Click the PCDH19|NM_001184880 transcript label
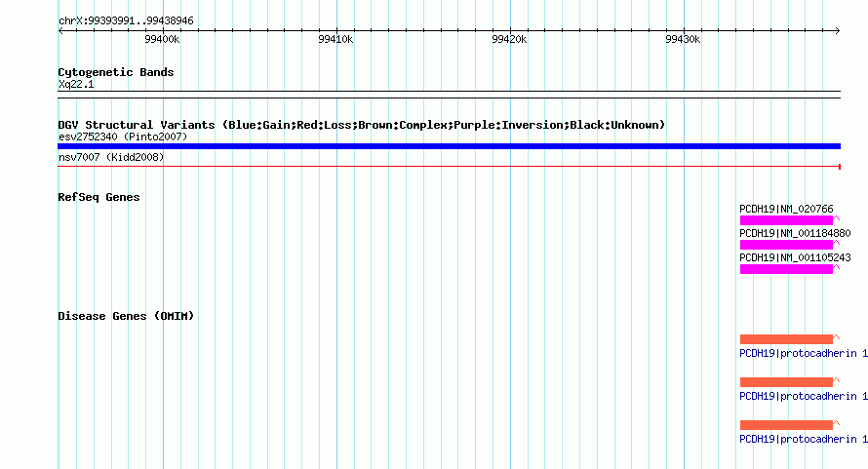Screen dimensions: 868x469 point(795,233)
